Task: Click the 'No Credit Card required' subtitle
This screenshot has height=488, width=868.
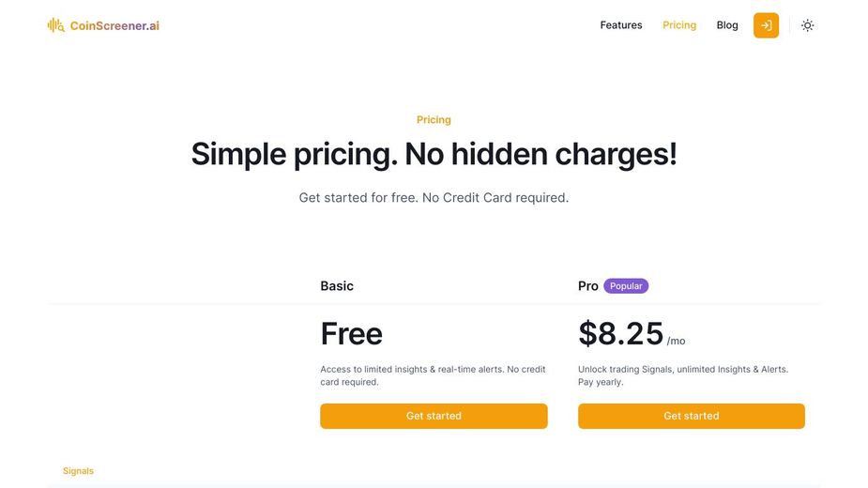Action: pyautogui.click(x=434, y=198)
